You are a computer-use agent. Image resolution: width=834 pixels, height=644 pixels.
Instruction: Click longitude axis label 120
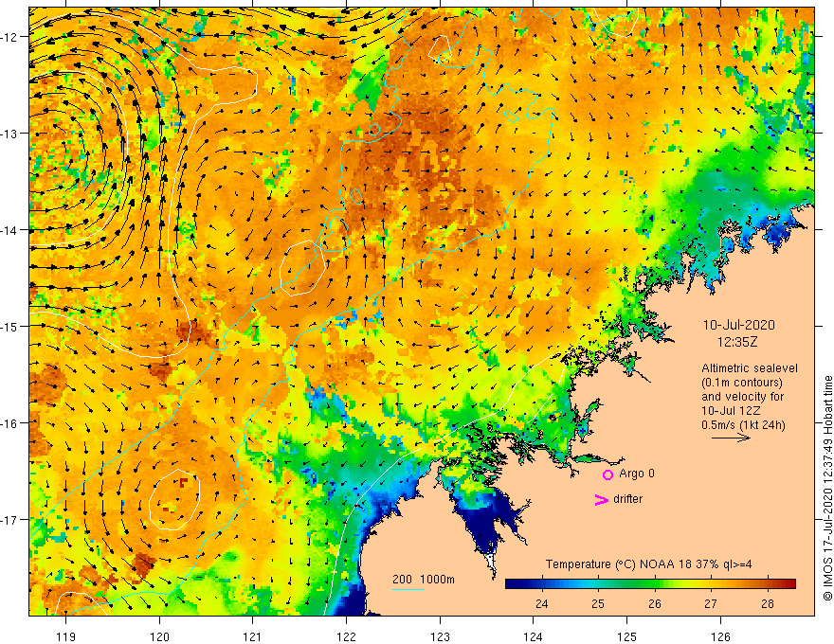(x=159, y=637)
